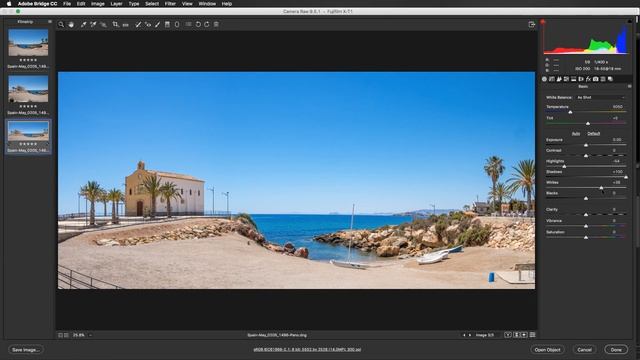Screen dimensions: 640x360
Task: Go to the next image arrow
Action: 470,335
